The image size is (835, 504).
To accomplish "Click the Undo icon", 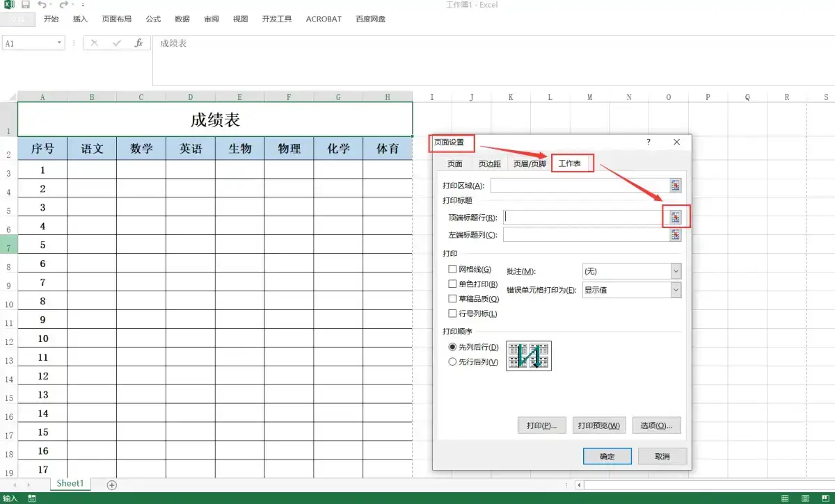I will click(x=43, y=5).
